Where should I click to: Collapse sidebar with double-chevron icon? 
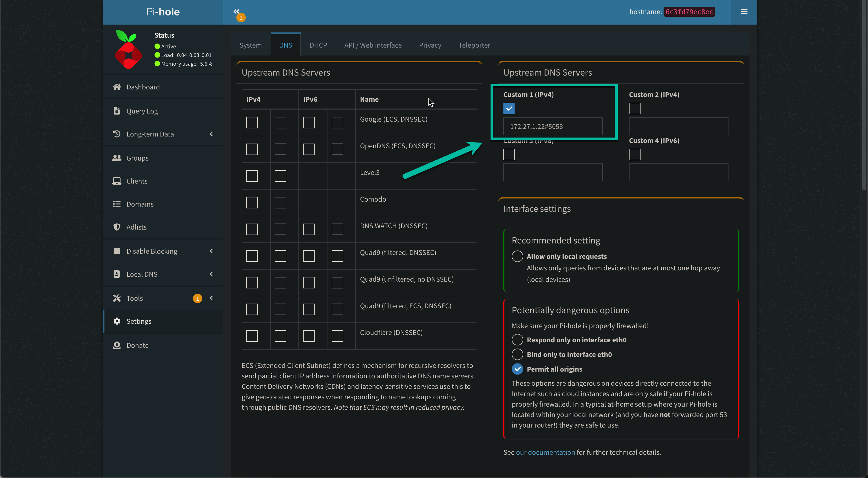[x=237, y=12]
